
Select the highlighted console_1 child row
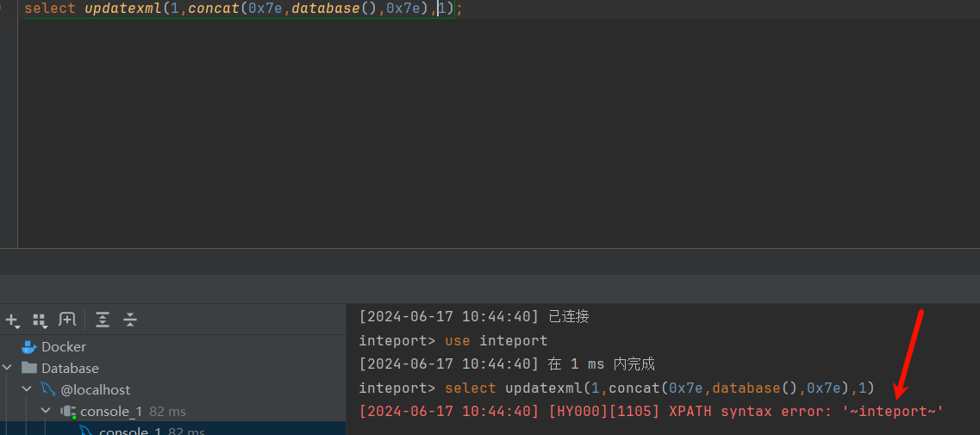pyautogui.click(x=172, y=429)
